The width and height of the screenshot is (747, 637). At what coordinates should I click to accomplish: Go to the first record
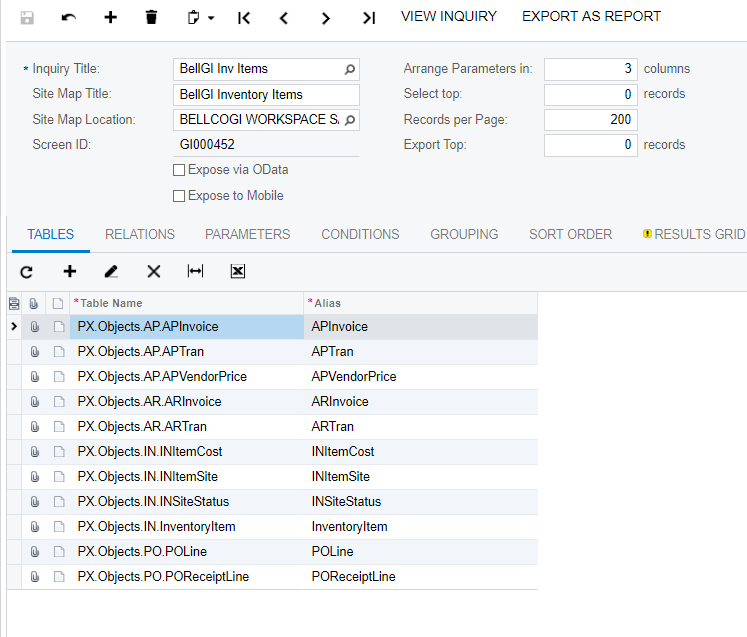(x=243, y=17)
